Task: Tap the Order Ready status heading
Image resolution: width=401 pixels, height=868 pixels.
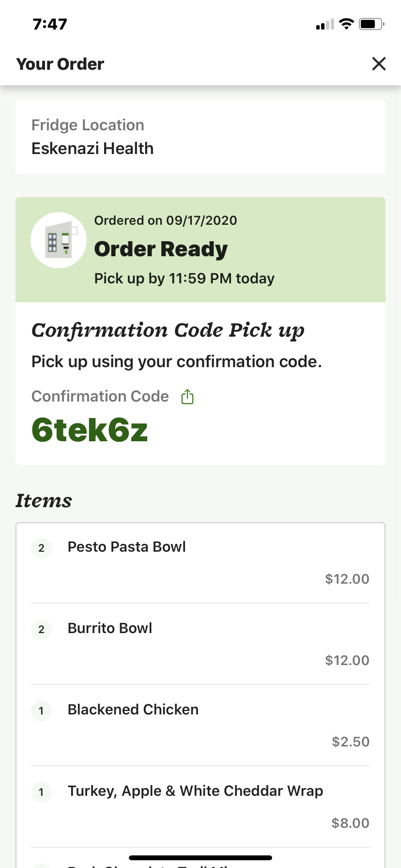Action: tap(161, 249)
